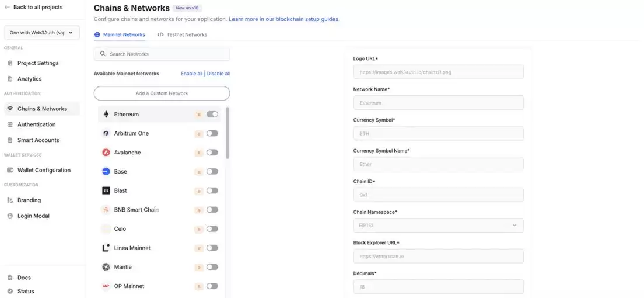644x298 pixels.
Task: Click the search magnifier icon
Action: tap(103, 54)
